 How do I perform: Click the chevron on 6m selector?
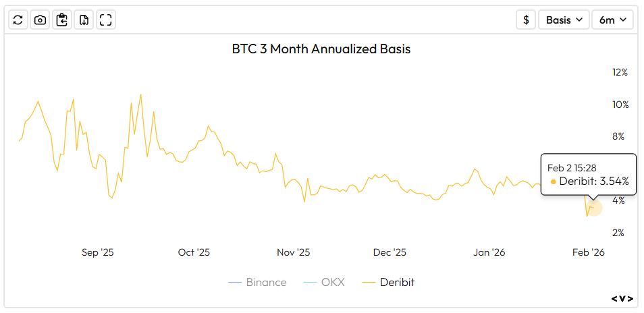623,20
